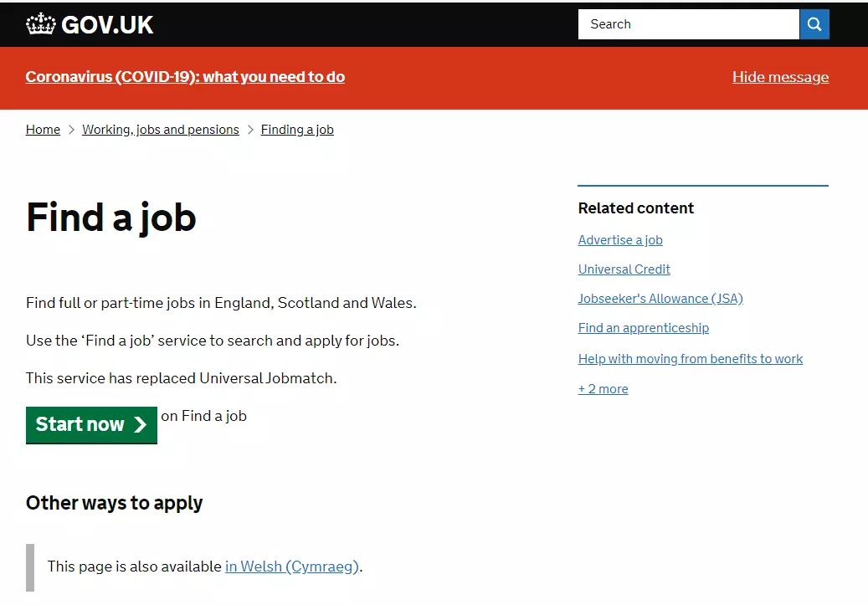The height and width of the screenshot is (605, 868).
Task: Click the GOV.UK header text
Action: (107, 25)
